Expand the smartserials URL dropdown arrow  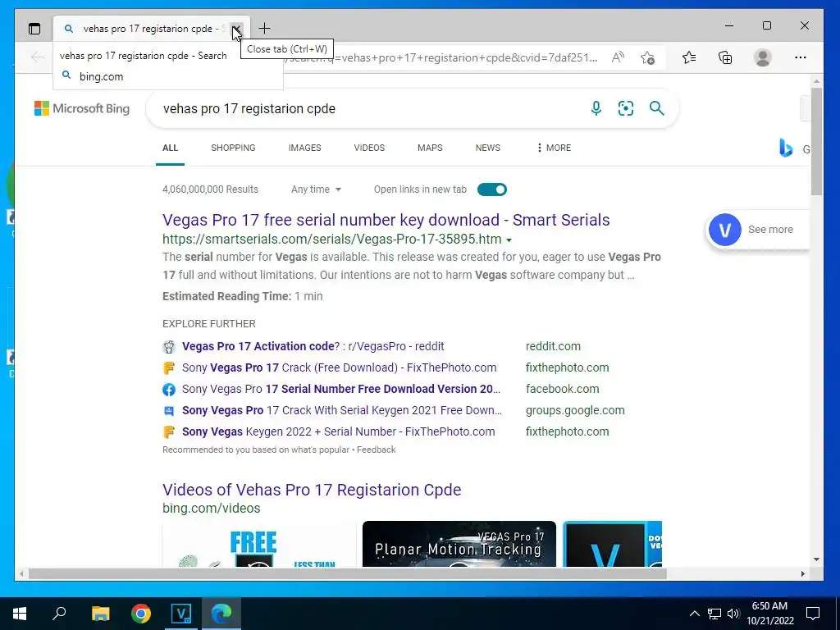click(x=509, y=240)
